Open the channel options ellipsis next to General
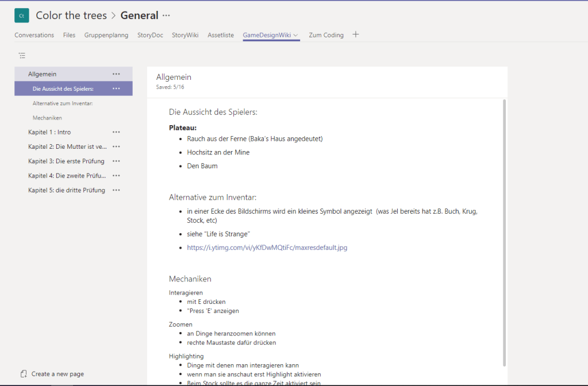This screenshot has width=588, height=386. click(x=167, y=16)
